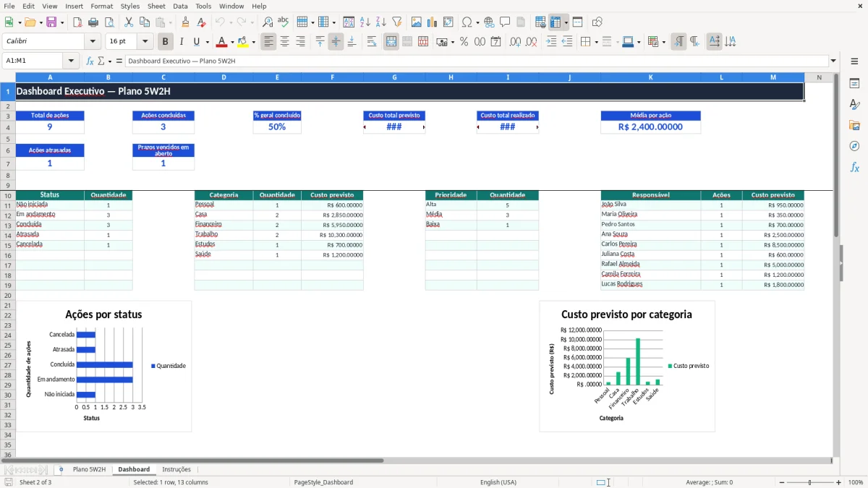Click the Insert Image icon
This screenshot has height=488, width=868.
[416, 22]
